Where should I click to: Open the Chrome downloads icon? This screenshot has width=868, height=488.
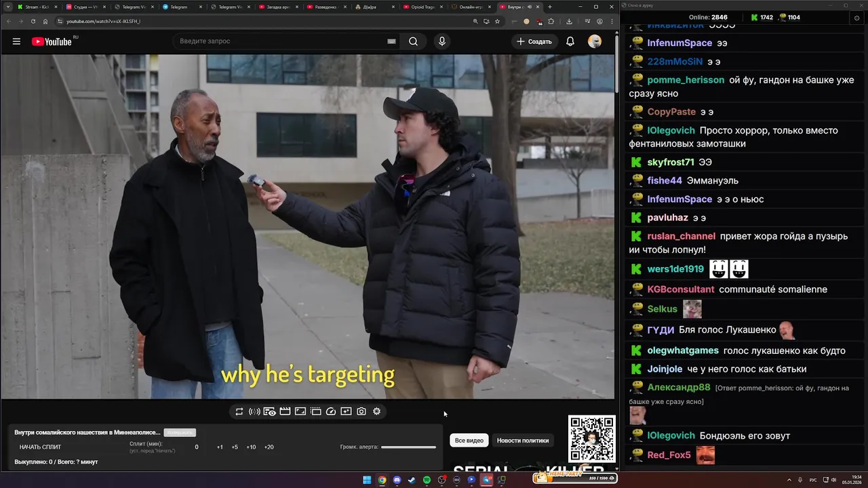click(x=569, y=21)
